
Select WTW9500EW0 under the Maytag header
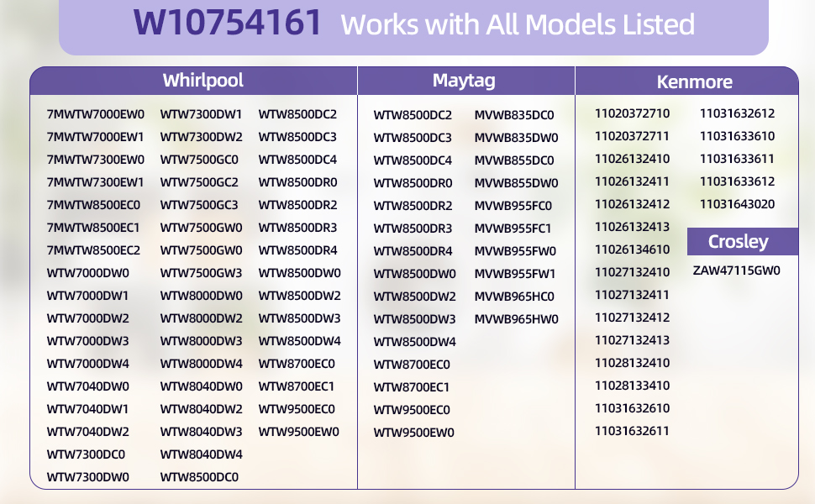click(x=413, y=433)
